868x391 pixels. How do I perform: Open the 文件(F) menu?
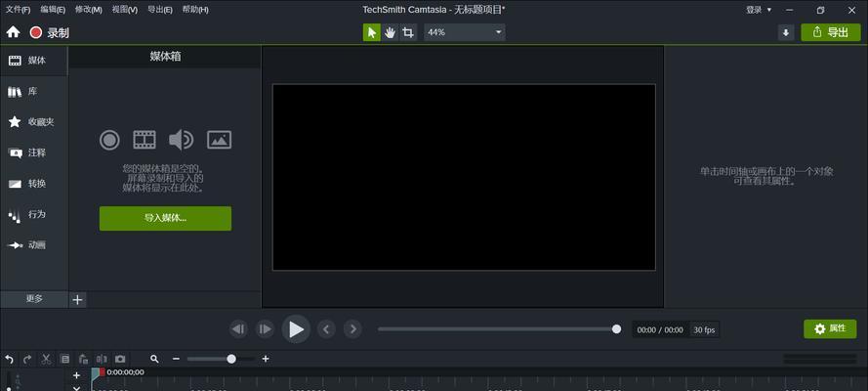(18, 10)
